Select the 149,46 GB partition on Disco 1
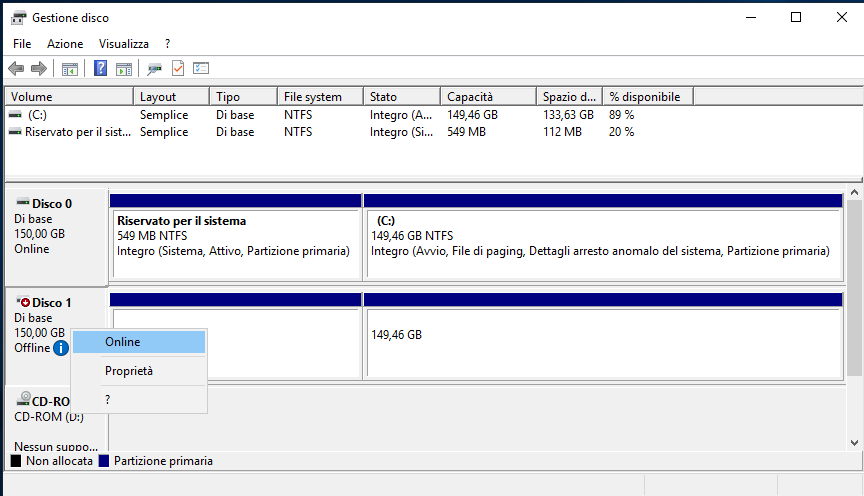This screenshot has height=496, width=864. pyautogui.click(x=603, y=336)
